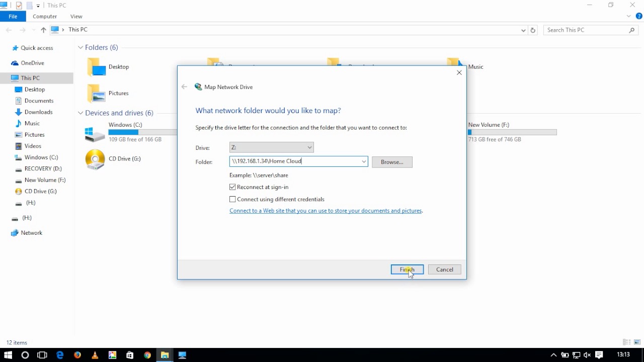Click the search magnifier in Search This PC
The height and width of the screenshot is (362, 644).
point(632,30)
